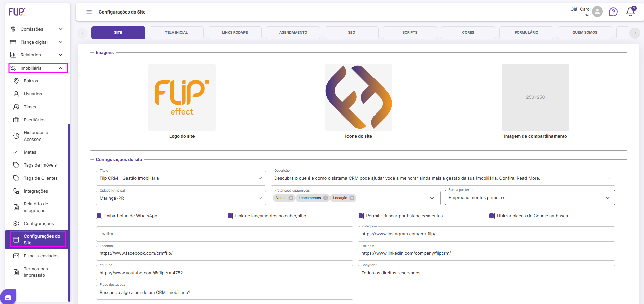Toggle Link de lançamentos no cabeçalho checkbox
This screenshot has width=644, height=304.
tap(230, 216)
